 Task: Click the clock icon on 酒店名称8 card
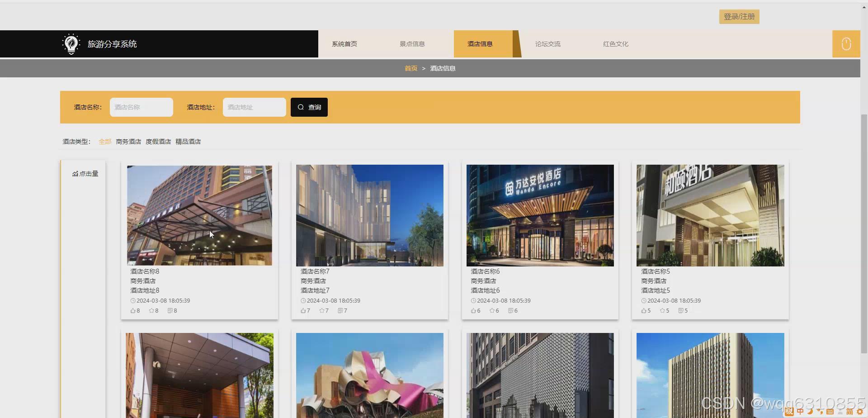[133, 301]
